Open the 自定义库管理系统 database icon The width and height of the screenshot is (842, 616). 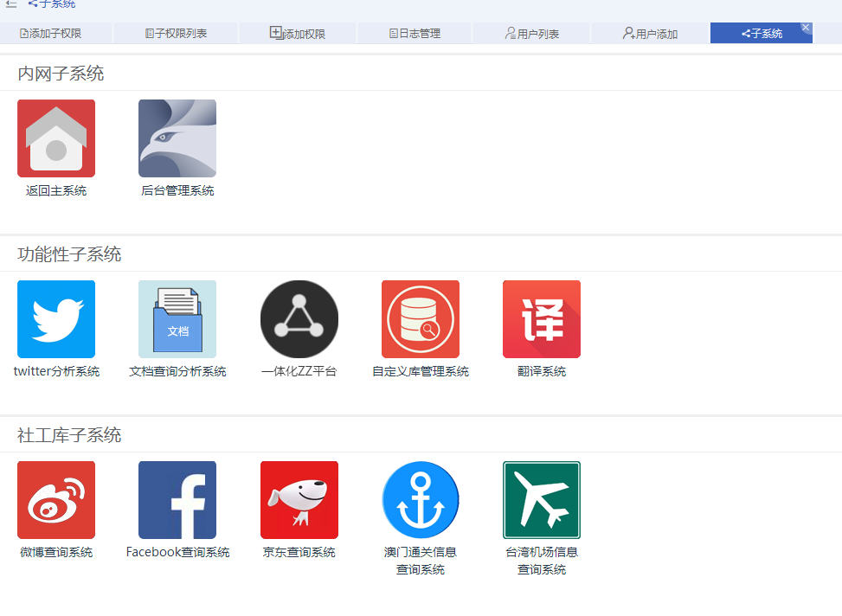click(421, 319)
